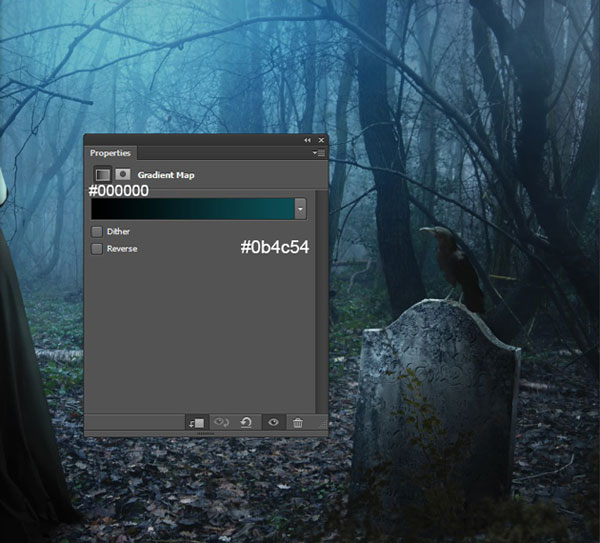The width and height of the screenshot is (600, 543).
Task: Click the gradient bar to edit gradient
Action: click(192, 209)
